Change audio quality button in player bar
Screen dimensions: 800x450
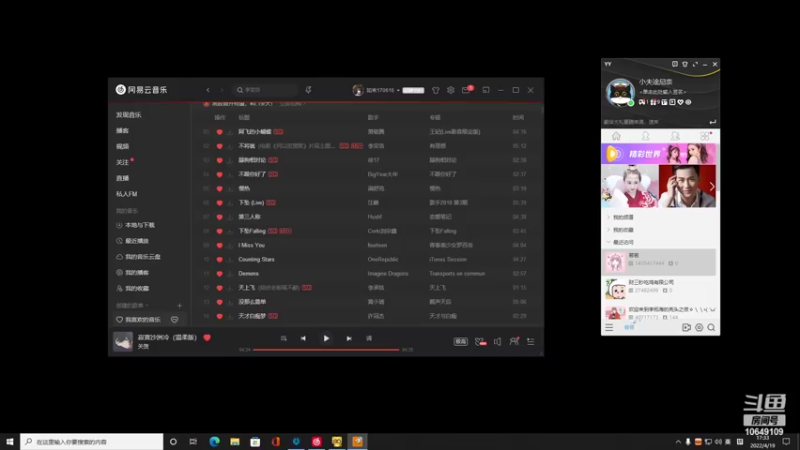coord(461,341)
